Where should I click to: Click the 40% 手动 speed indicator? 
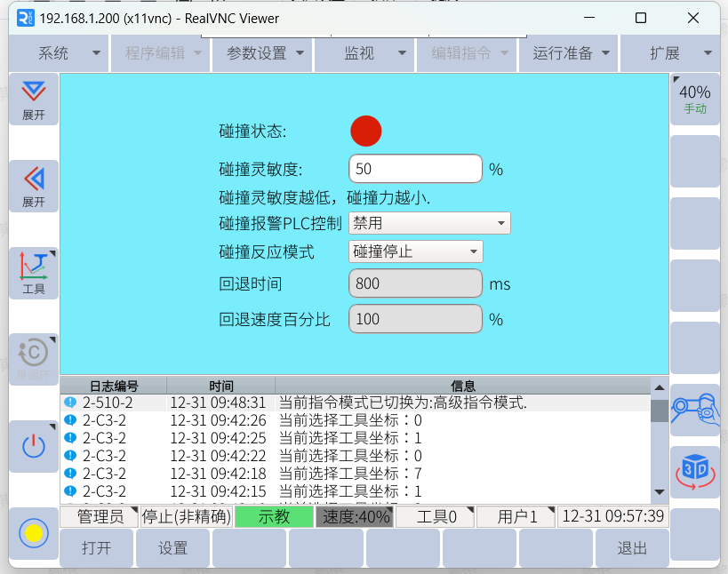point(694,99)
